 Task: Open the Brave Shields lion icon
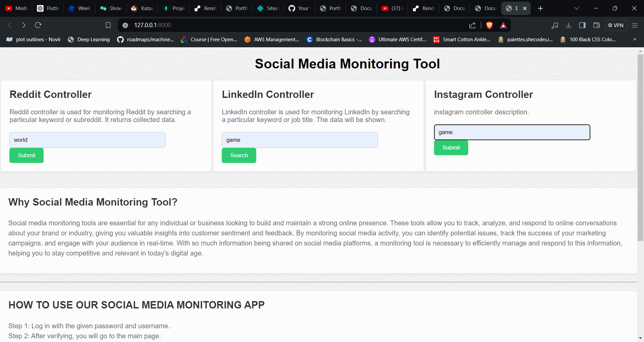[x=489, y=25]
